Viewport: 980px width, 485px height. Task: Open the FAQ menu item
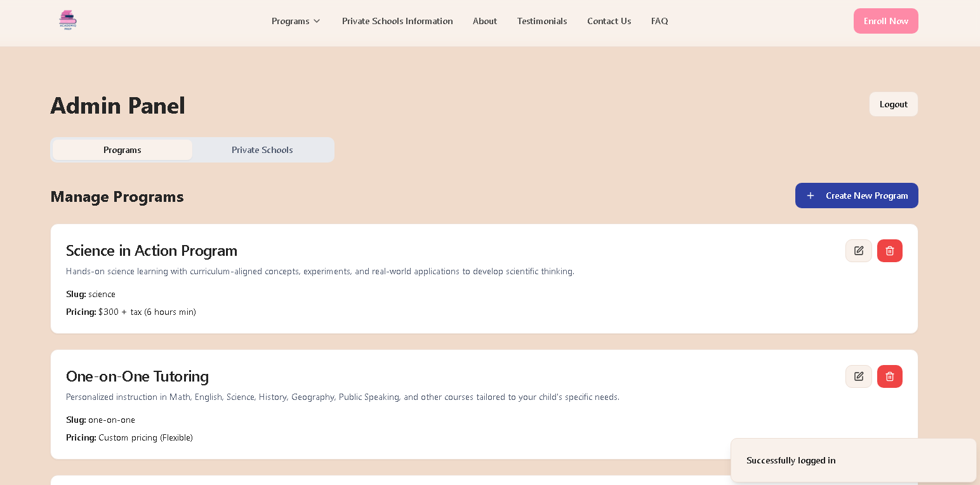coord(659,21)
